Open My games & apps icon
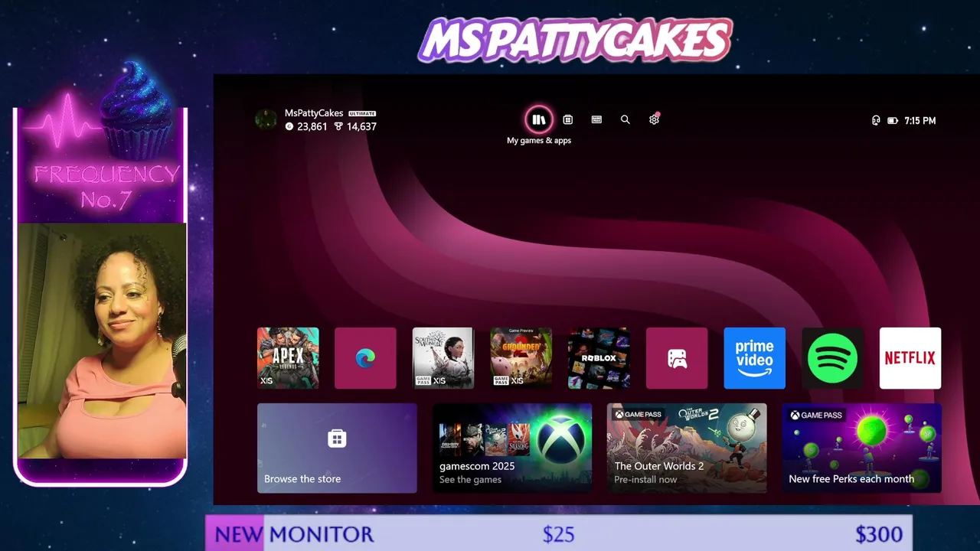The height and width of the screenshot is (551, 980). point(539,119)
